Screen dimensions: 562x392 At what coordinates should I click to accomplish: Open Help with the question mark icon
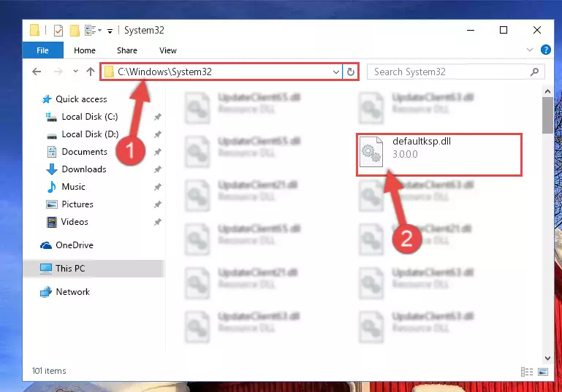(545, 50)
